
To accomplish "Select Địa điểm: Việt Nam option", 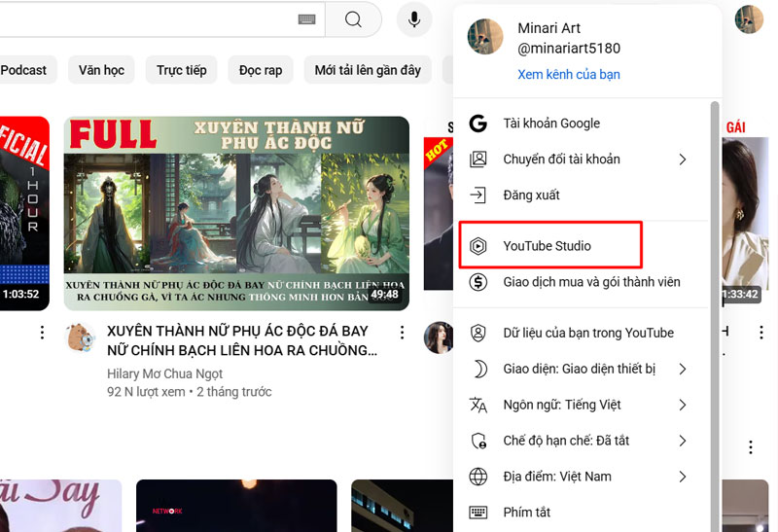I will pyautogui.click(x=582, y=477).
